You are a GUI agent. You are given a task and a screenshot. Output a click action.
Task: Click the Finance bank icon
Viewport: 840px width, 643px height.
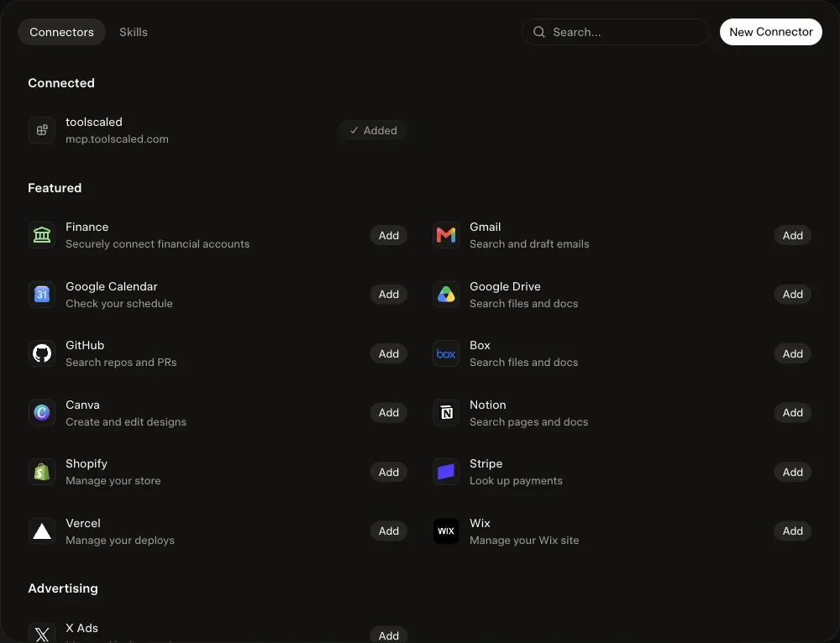42,235
